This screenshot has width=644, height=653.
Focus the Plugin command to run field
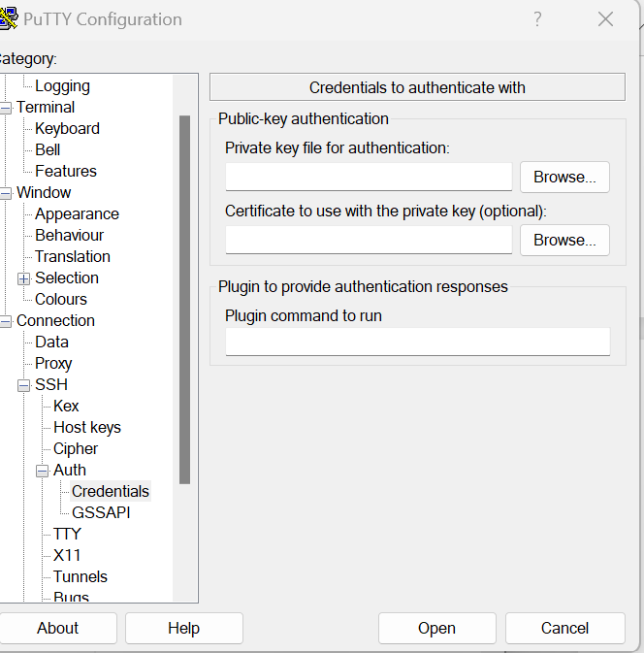418,342
